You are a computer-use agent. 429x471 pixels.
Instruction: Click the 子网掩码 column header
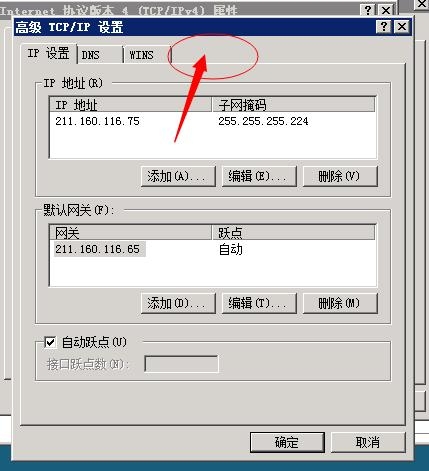(x=293, y=105)
